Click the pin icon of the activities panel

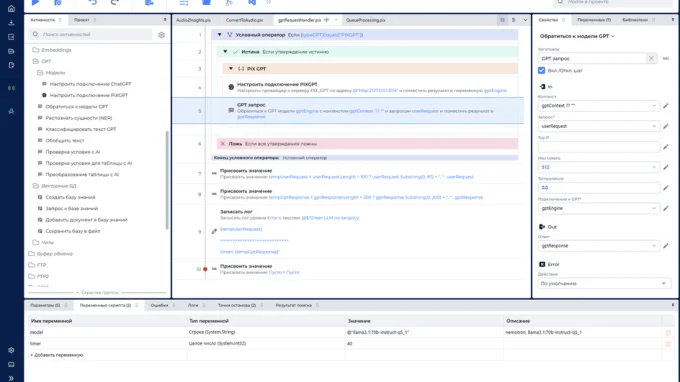(165, 20)
